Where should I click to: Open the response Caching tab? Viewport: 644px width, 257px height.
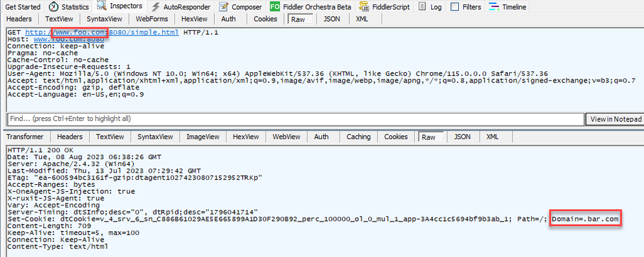[x=359, y=137]
